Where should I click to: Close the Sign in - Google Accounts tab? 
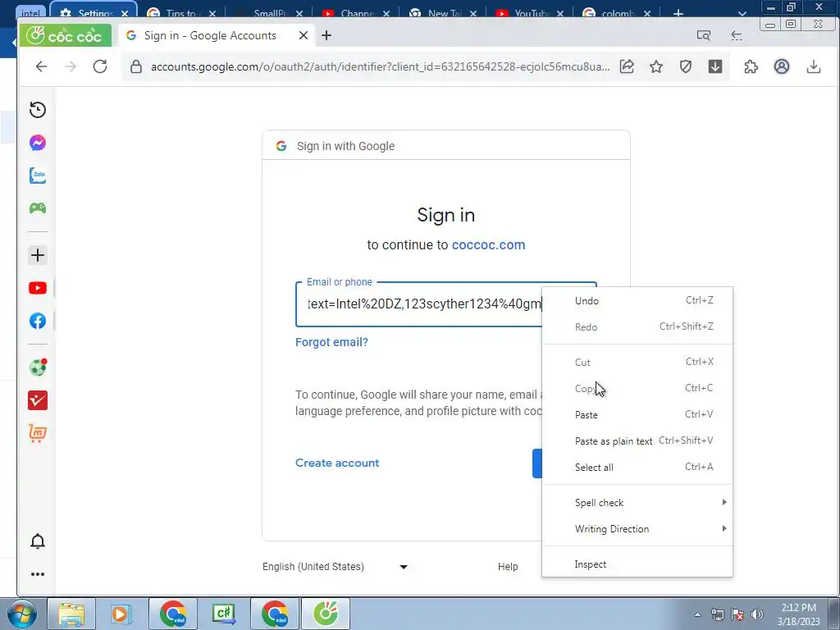point(304,35)
